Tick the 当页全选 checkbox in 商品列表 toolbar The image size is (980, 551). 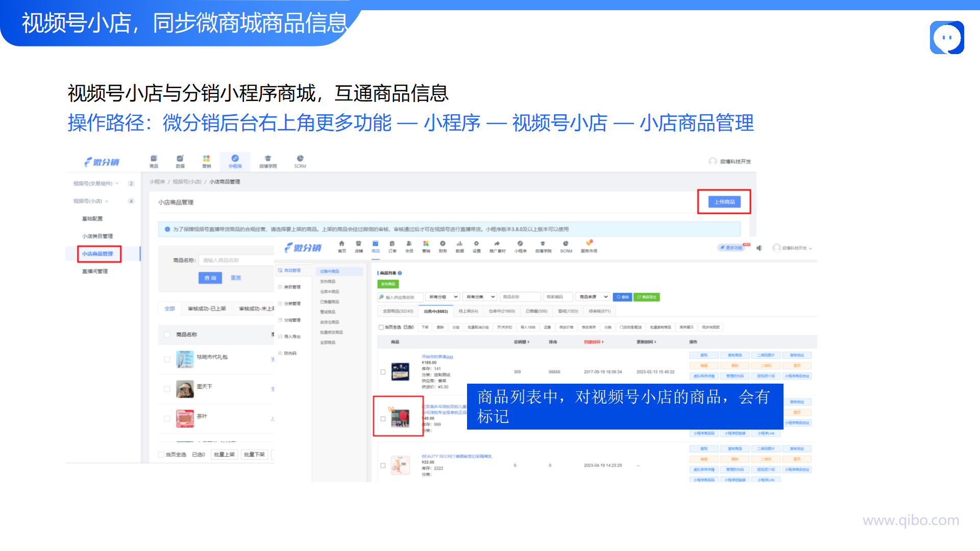(x=381, y=327)
